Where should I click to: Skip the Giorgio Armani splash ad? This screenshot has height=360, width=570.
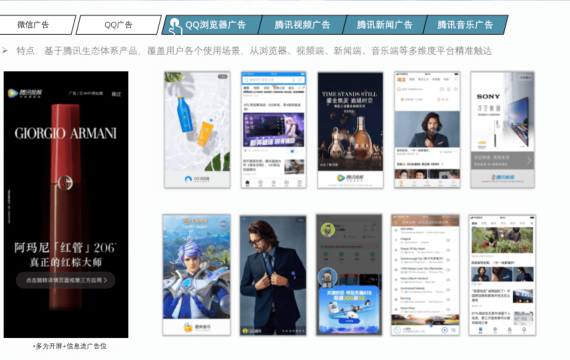pos(116,94)
